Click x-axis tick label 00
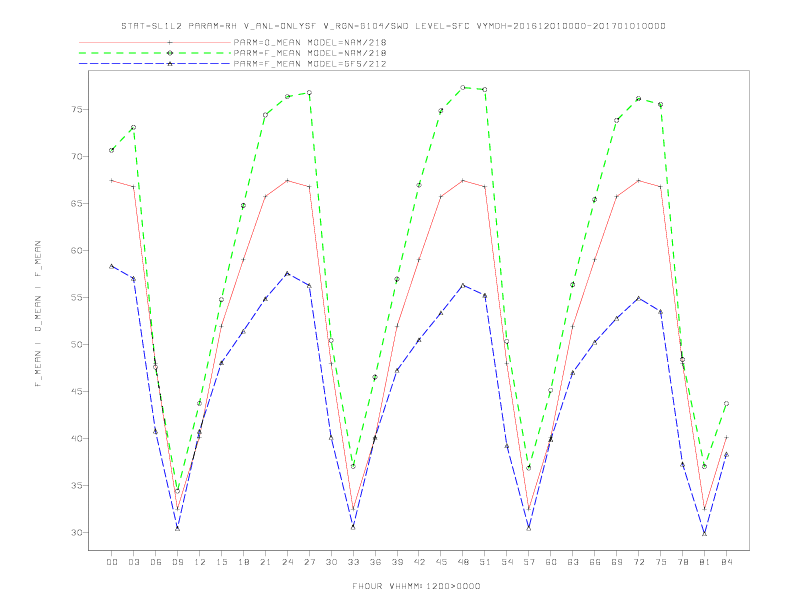The width and height of the screenshot is (792, 612). coord(112,562)
